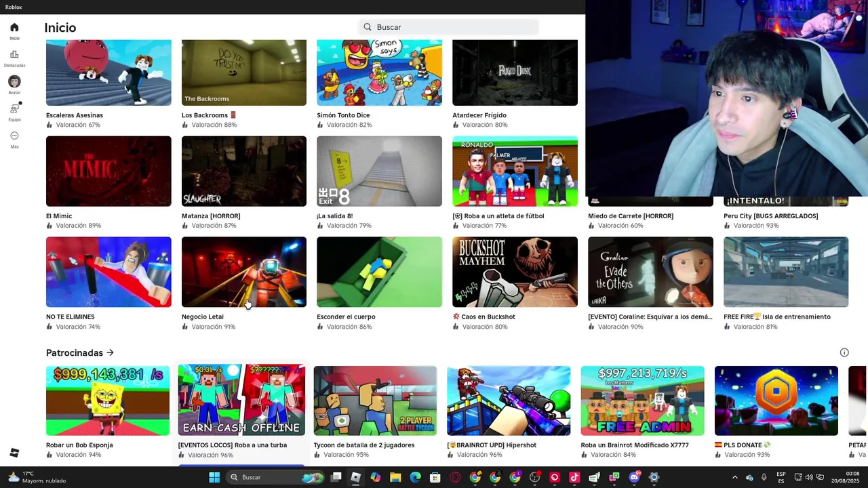This screenshot has height=488, width=868.
Task: Open Discord from the taskbar
Action: [634, 477]
